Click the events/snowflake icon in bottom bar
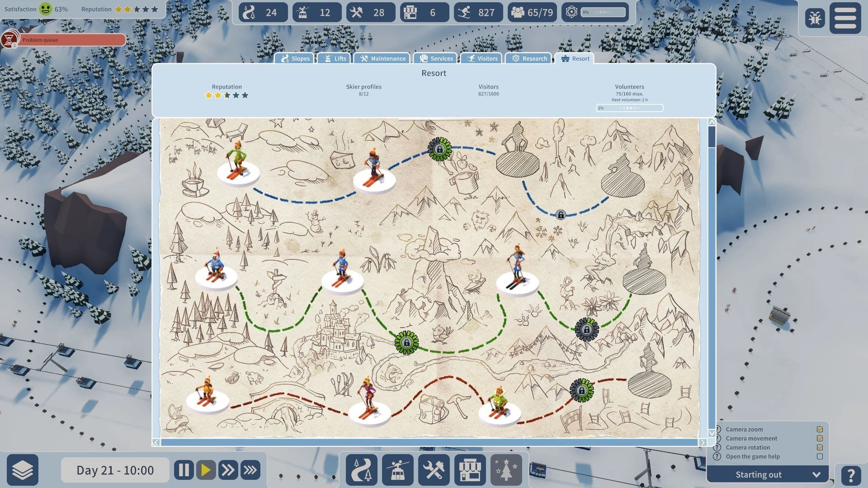 pyautogui.click(x=507, y=469)
